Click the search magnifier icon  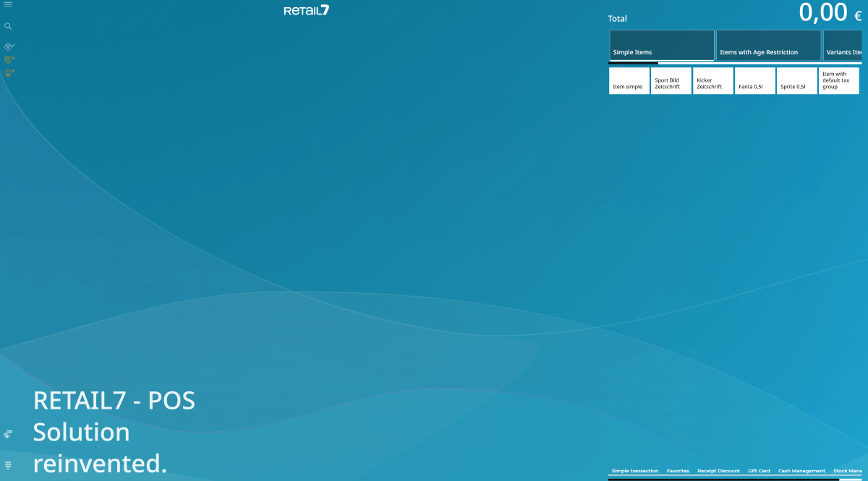coord(8,26)
